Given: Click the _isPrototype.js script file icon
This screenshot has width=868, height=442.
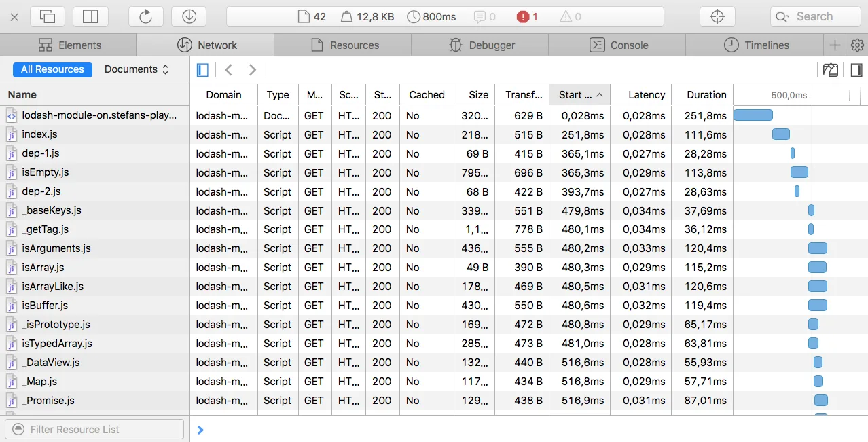Looking at the screenshot, I should 12,325.
